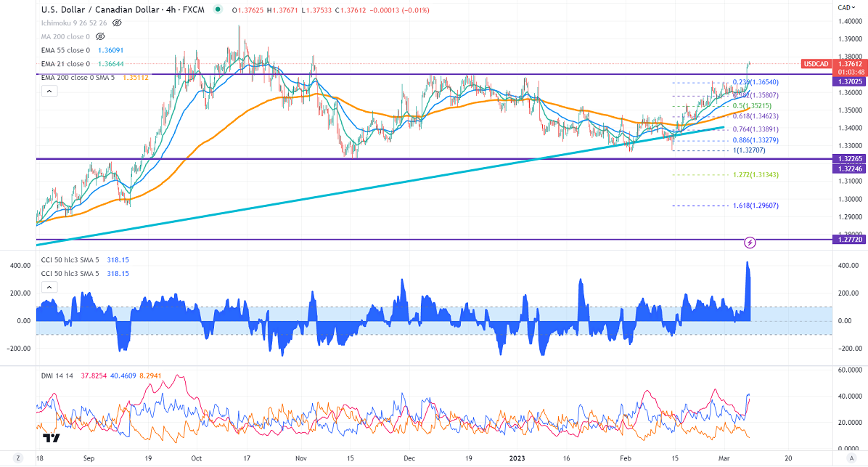Toggle auto-scale 'A' button on price axis
The width and height of the screenshot is (868, 467).
click(851, 459)
